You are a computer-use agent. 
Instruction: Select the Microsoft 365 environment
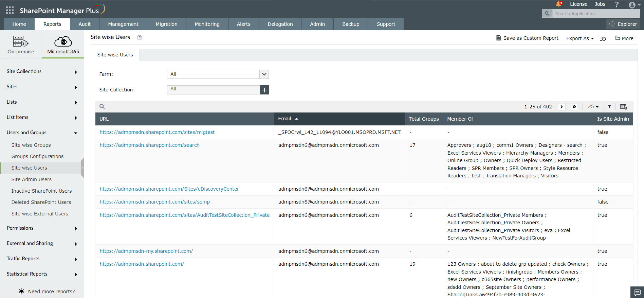pyautogui.click(x=63, y=45)
